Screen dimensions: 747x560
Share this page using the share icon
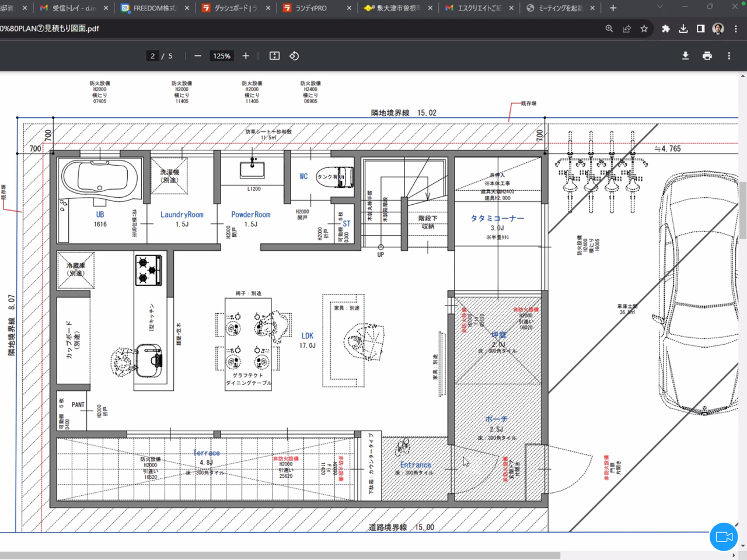pyautogui.click(x=627, y=29)
